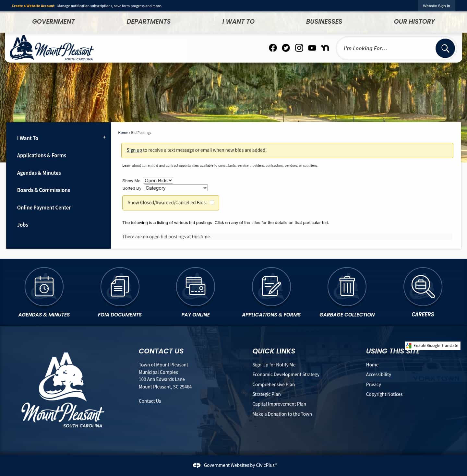Select the Nextdoor social icon
This screenshot has width=467, height=476.
point(325,48)
